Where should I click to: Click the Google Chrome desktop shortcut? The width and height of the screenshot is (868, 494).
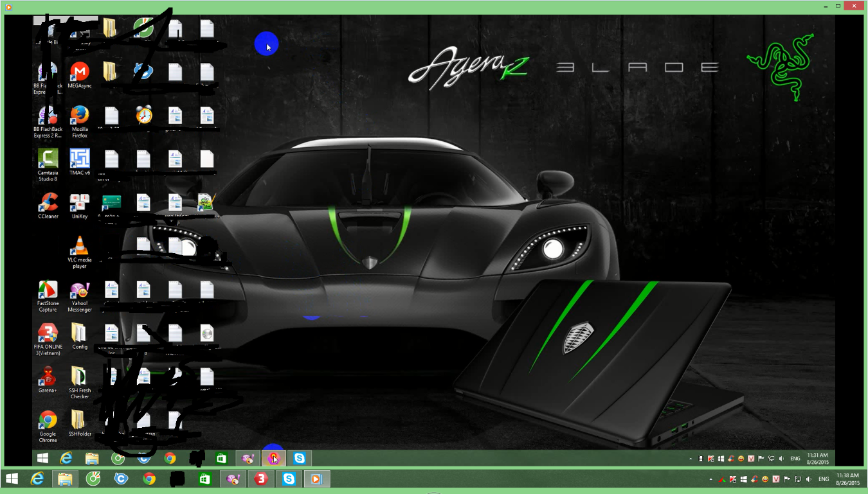coord(48,420)
